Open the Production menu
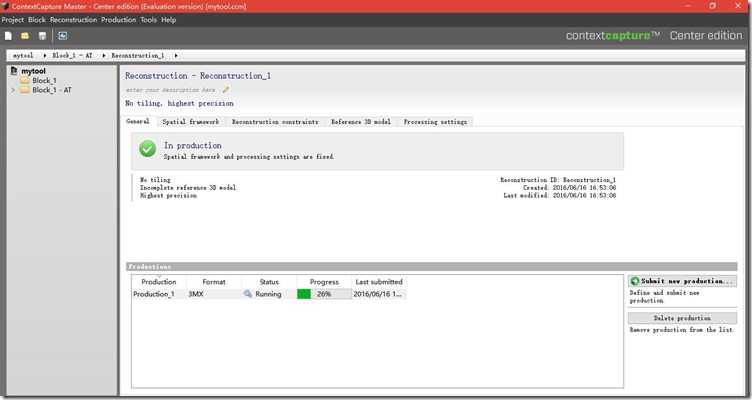752x400 pixels. pos(118,20)
